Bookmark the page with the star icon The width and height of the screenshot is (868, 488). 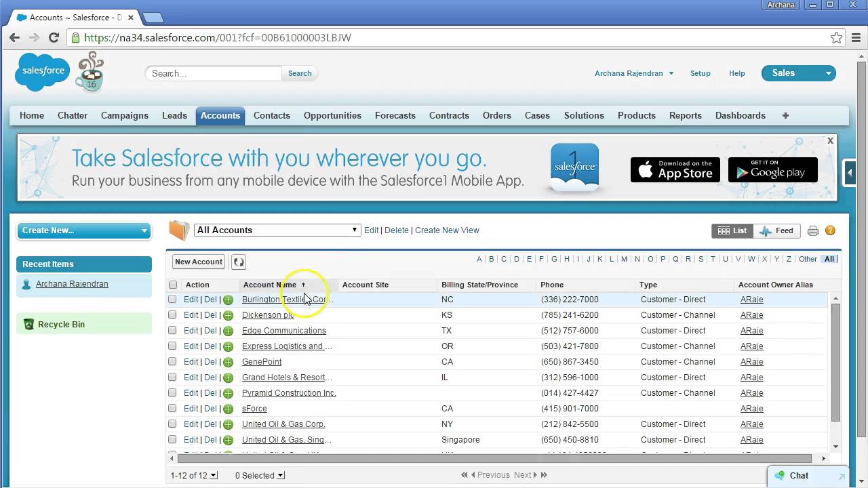pyautogui.click(x=837, y=38)
